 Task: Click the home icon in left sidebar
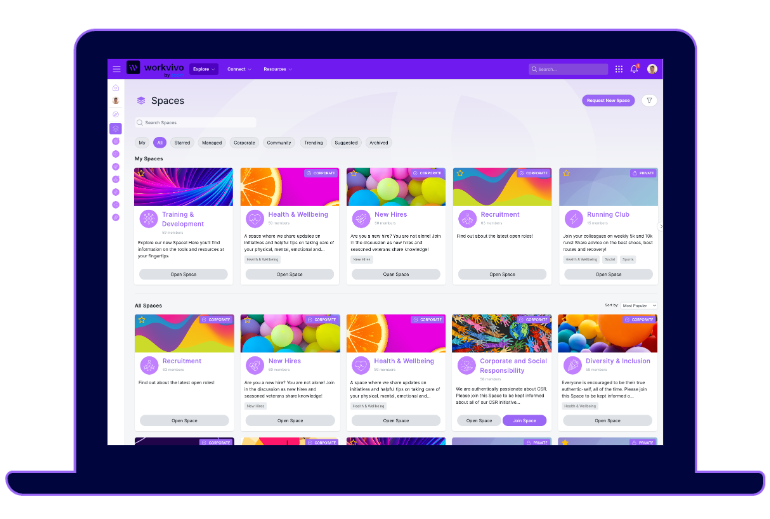pos(116,88)
